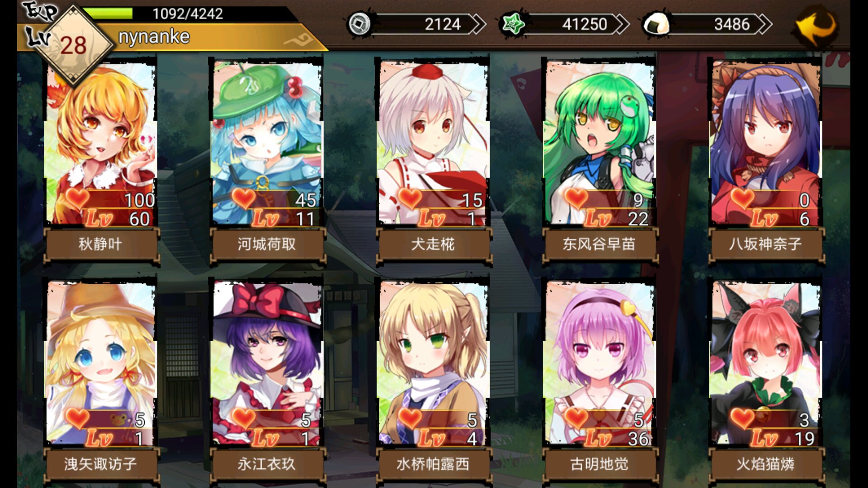The height and width of the screenshot is (488, 868).
Task: Click the green star gem icon
Action: [x=513, y=23]
